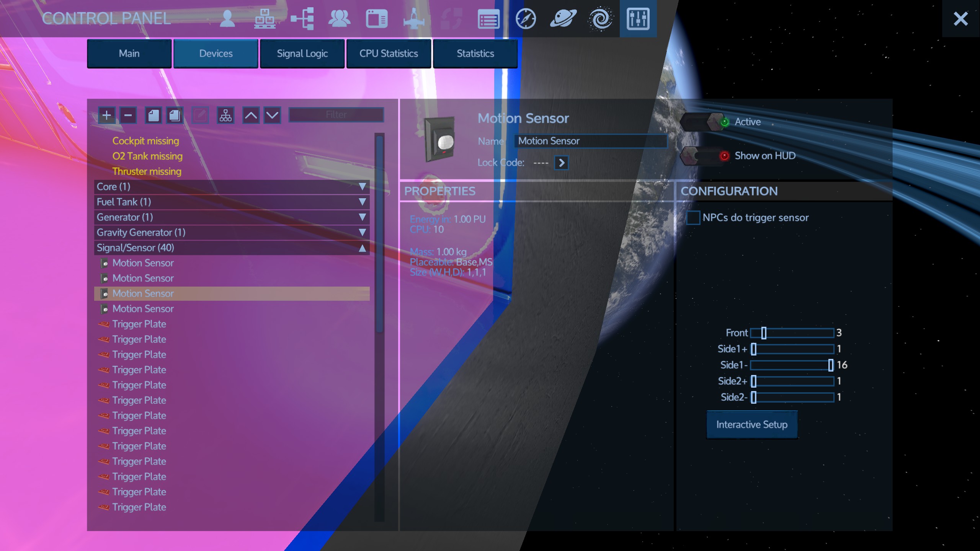Move device down with down arrow

272,115
